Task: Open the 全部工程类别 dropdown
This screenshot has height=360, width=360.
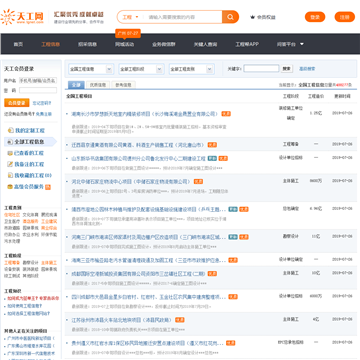Action: (x=191, y=69)
